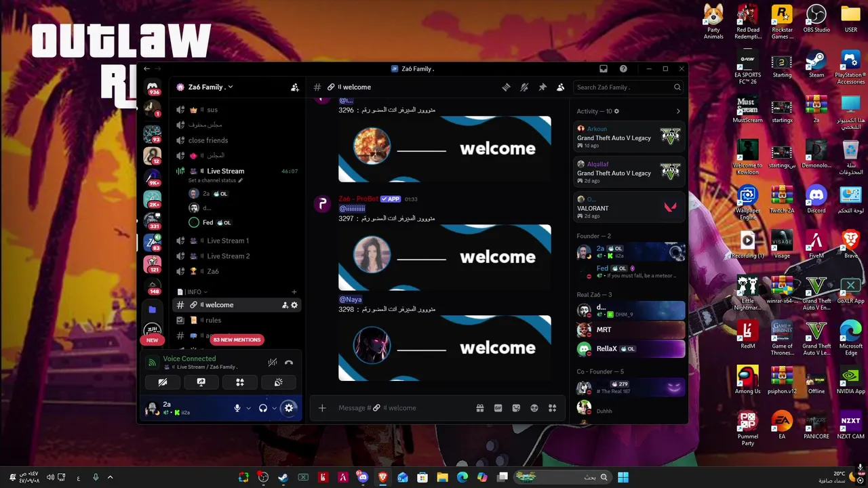Open the apps launcher in message bar
This screenshot has height=488, width=868.
click(x=552, y=408)
